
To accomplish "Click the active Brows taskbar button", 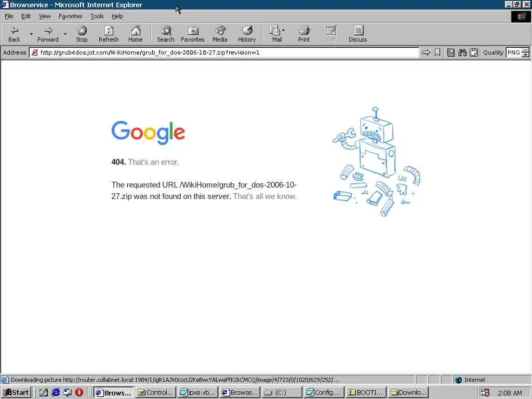I will coord(113,393).
